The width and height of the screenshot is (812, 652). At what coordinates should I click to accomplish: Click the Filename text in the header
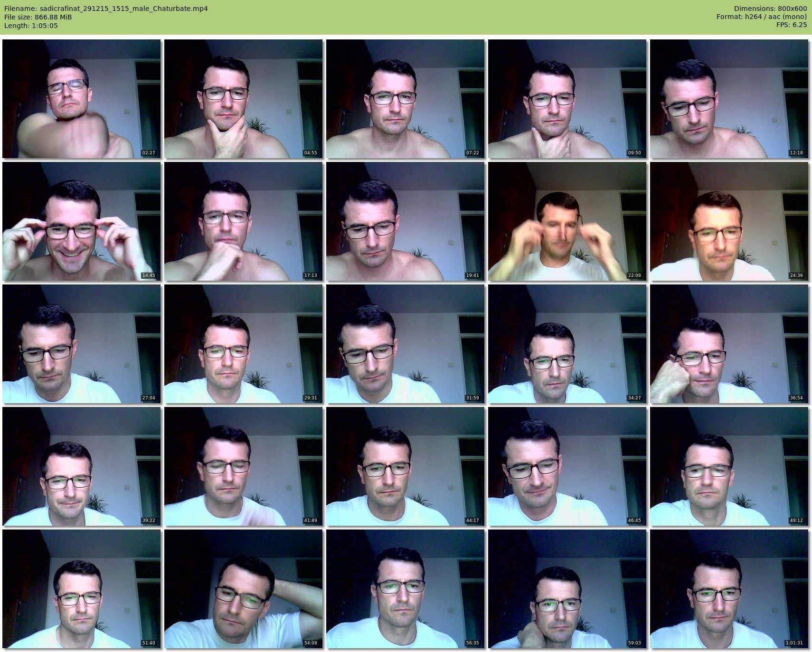[x=106, y=9]
